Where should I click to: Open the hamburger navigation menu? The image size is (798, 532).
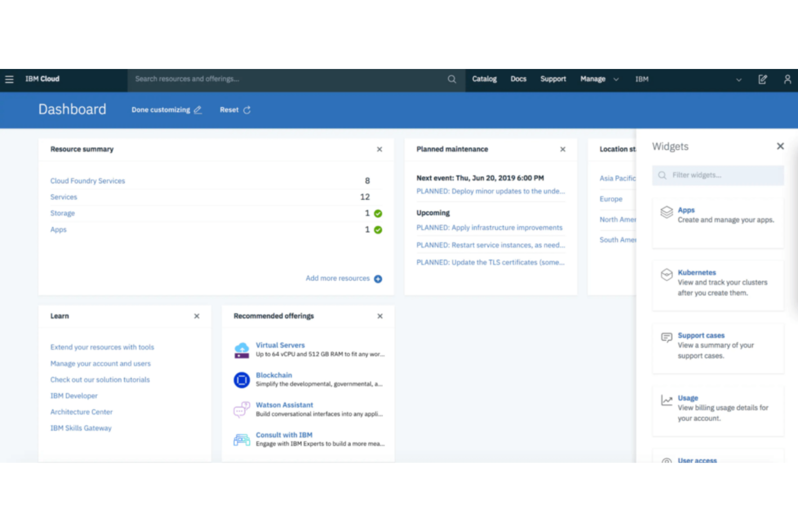coord(9,79)
